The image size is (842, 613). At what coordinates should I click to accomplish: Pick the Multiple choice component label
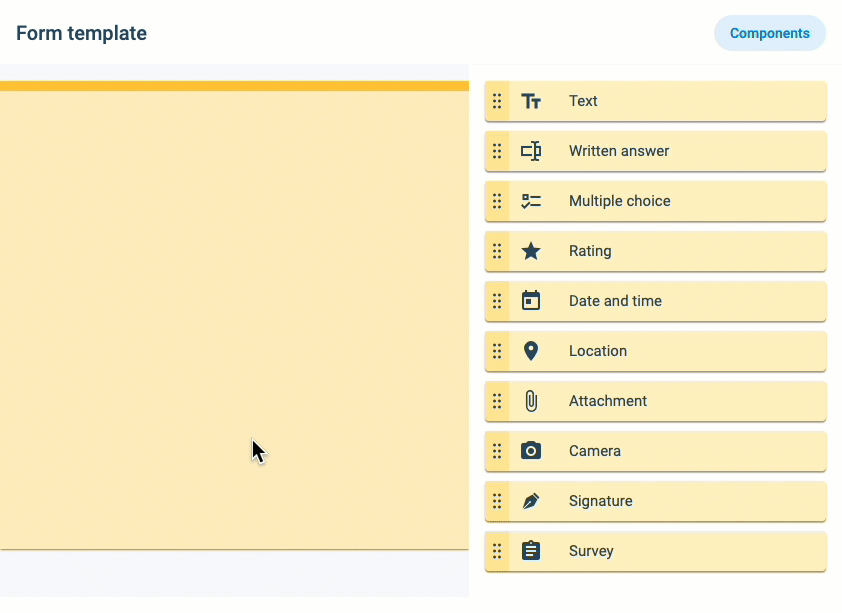point(620,201)
